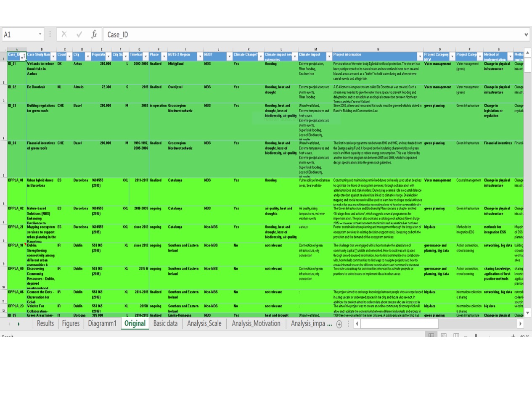532x399 pixels.
Task: Select the Analysis_Motivation sheet tab
Action: 256,324
